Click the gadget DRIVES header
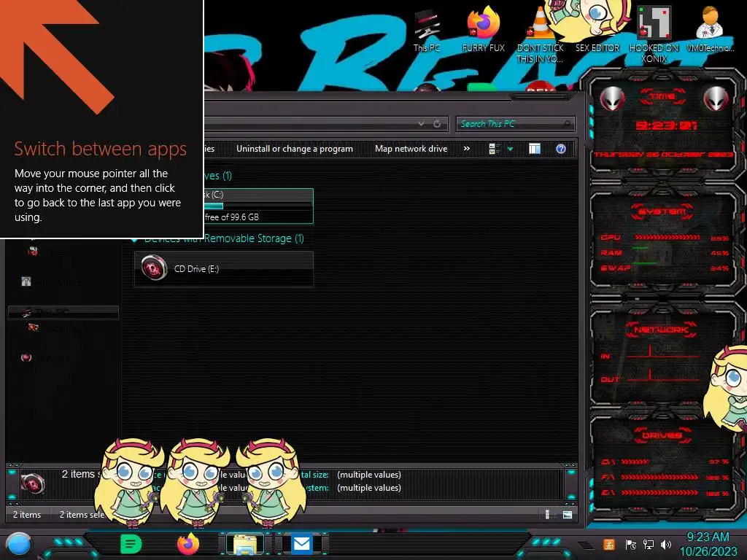The height and width of the screenshot is (560, 747). tap(662, 435)
